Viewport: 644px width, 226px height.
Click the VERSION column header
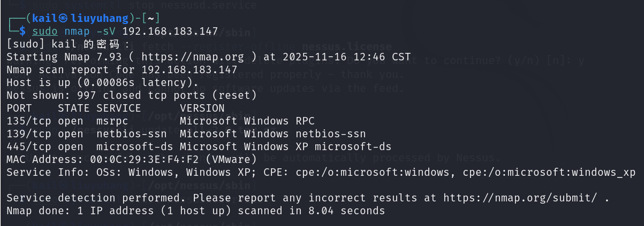pyautogui.click(x=202, y=108)
